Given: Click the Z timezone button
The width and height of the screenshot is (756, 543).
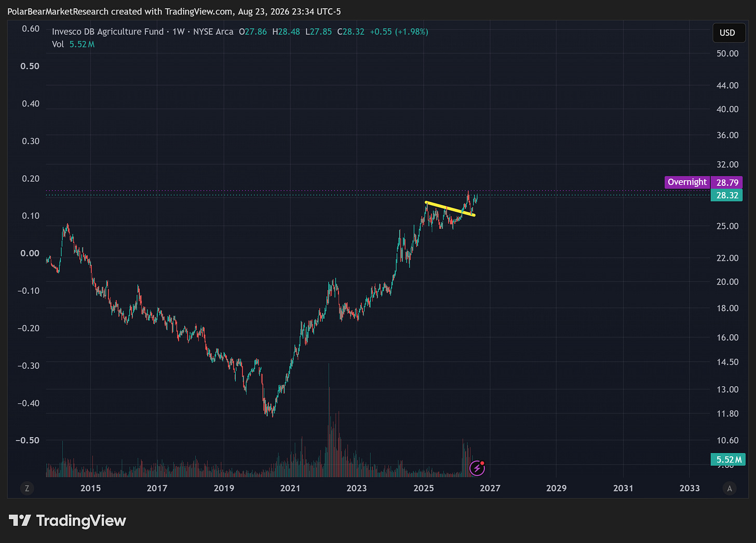Looking at the screenshot, I should click(x=27, y=488).
